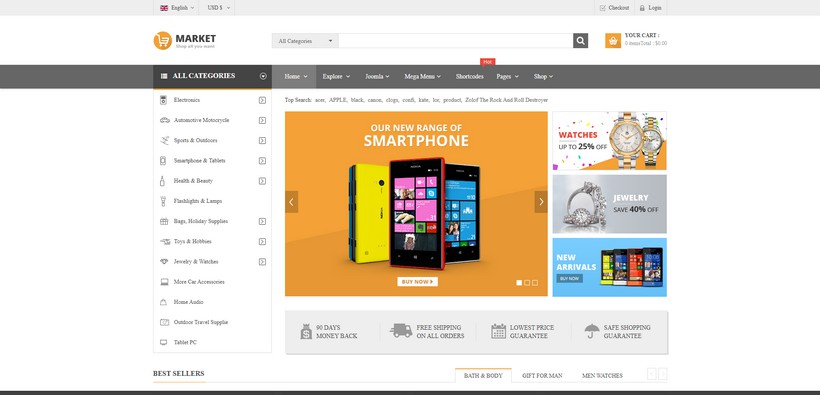This screenshot has width=820, height=395.
Task: Click the canon top search link
Action: coord(374,100)
